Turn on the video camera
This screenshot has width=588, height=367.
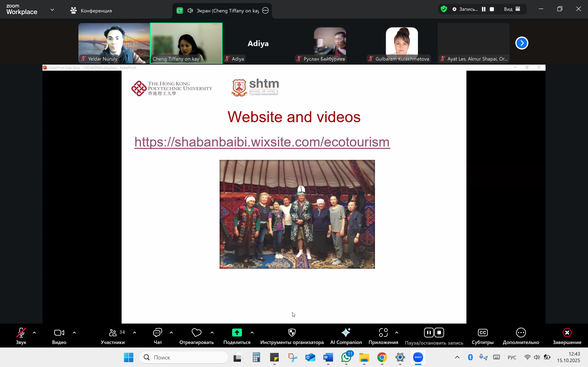click(59, 333)
